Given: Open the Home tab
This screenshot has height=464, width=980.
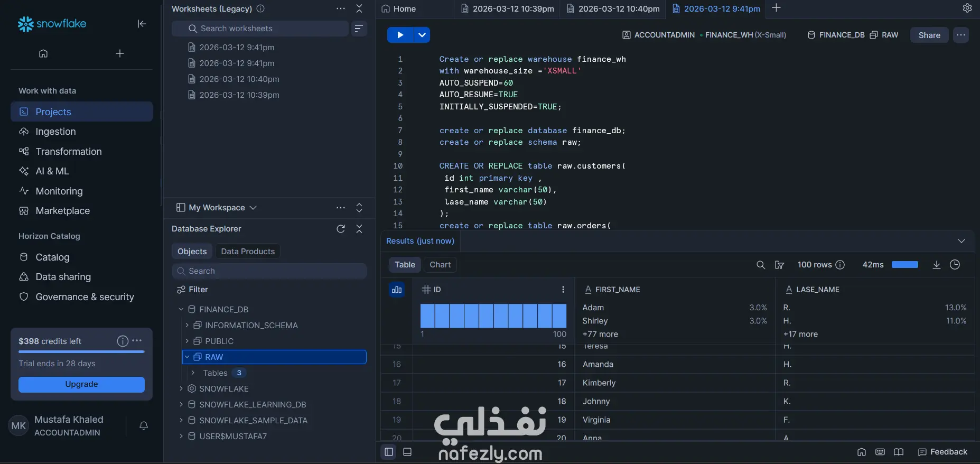Looking at the screenshot, I should coord(399,8).
